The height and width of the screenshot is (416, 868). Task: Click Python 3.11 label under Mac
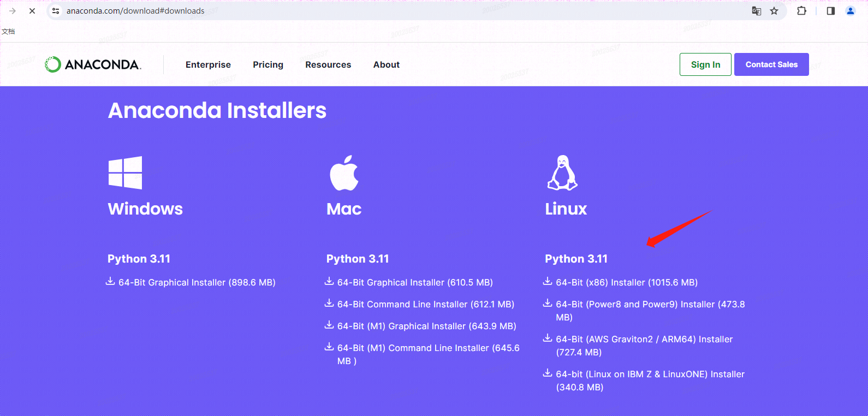click(358, 259)
